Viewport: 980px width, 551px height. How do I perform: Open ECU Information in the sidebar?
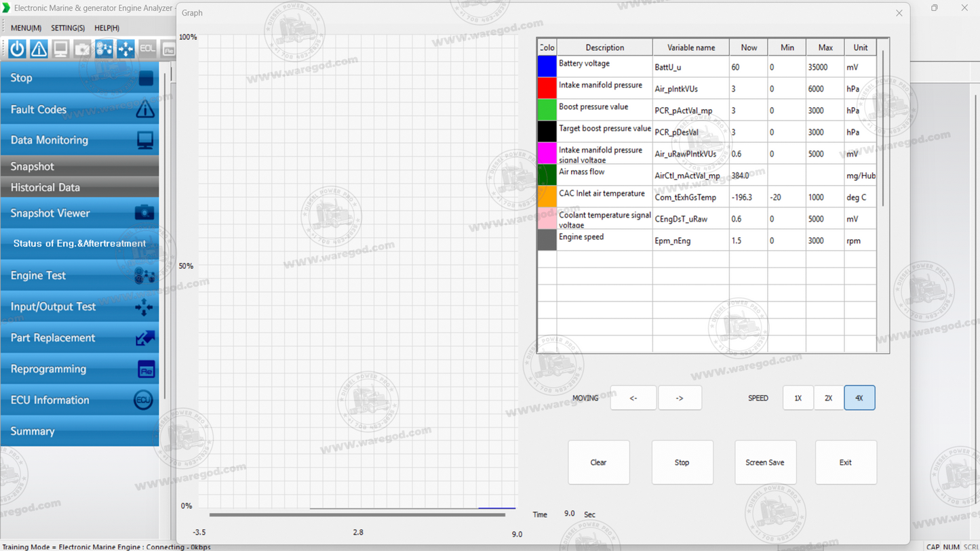click(x=79, y=400)
